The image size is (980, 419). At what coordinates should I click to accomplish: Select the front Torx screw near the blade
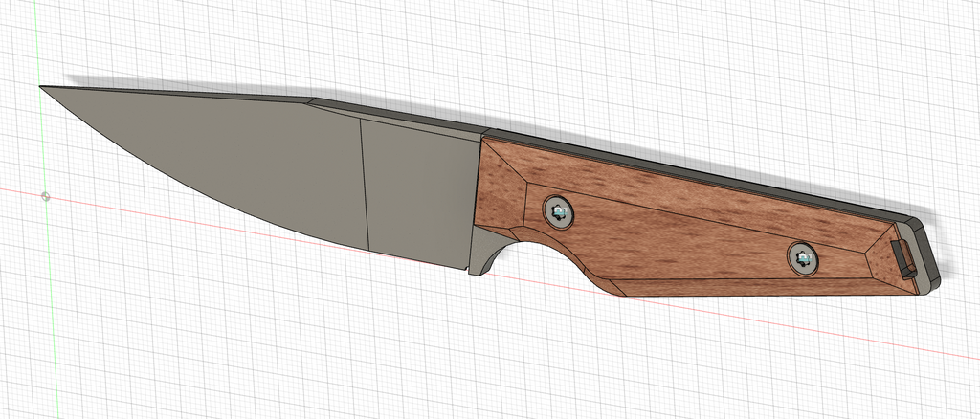click(558, 212)
